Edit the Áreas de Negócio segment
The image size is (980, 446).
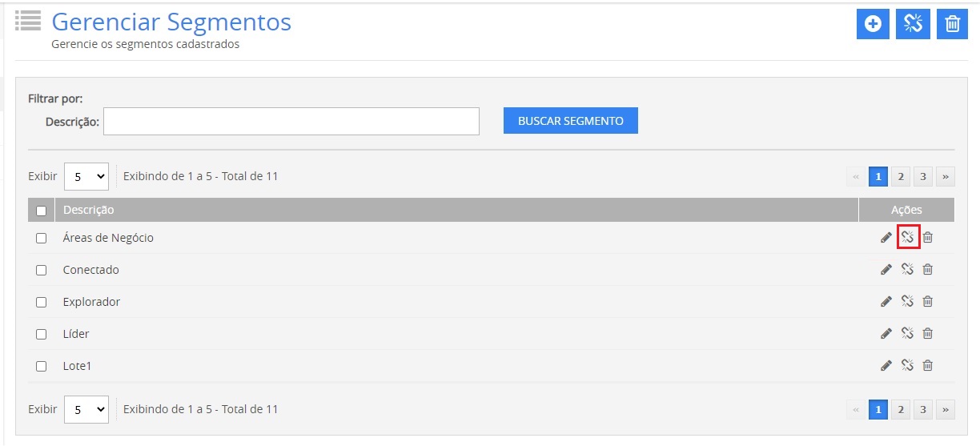pyautogui.click(x=886, y=238)
